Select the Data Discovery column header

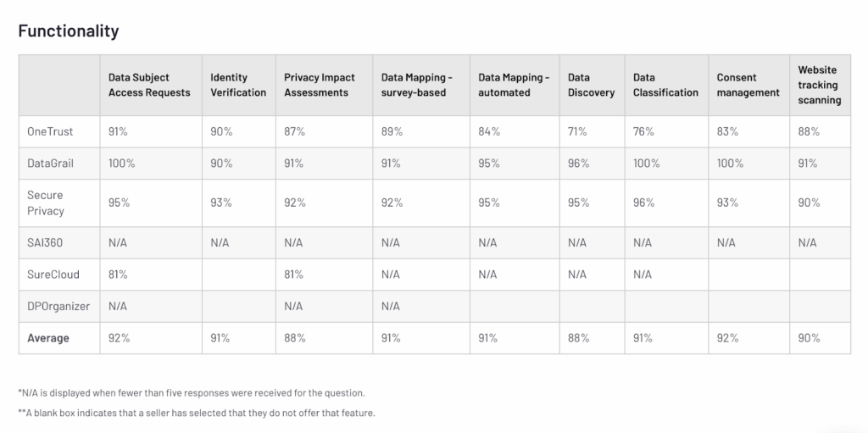[591, 85]
